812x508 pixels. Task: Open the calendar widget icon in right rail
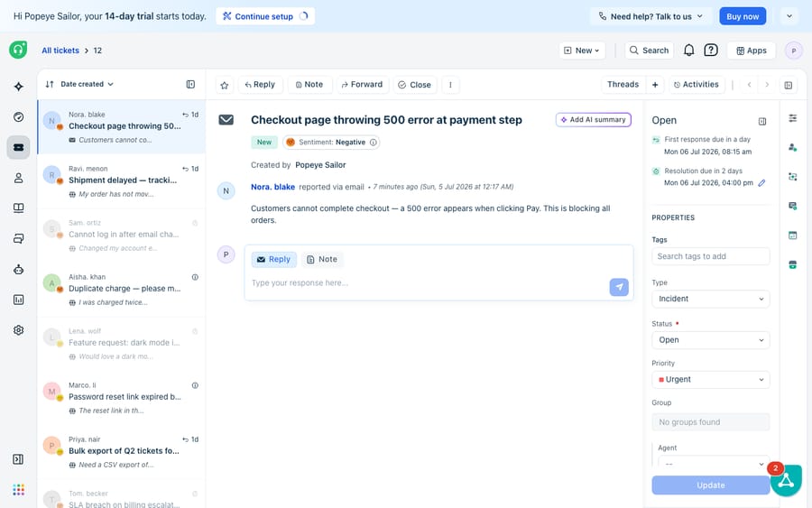[793, 236]
